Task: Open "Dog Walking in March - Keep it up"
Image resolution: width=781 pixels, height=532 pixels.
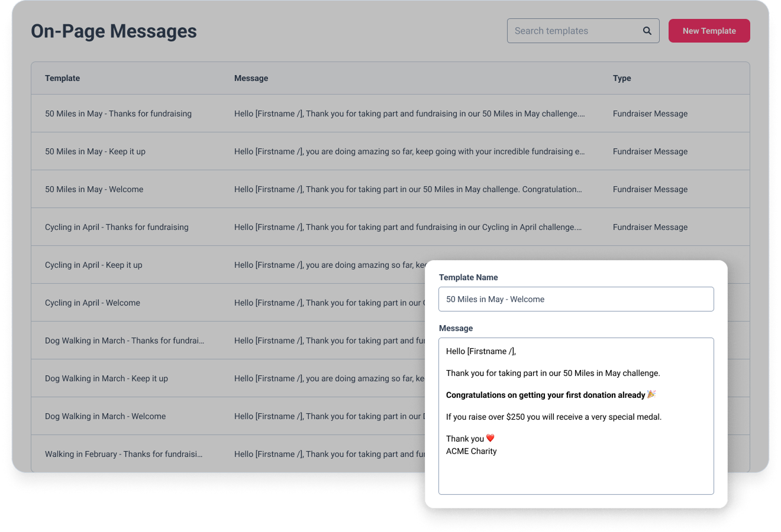Action: click(x=106, y=378)
